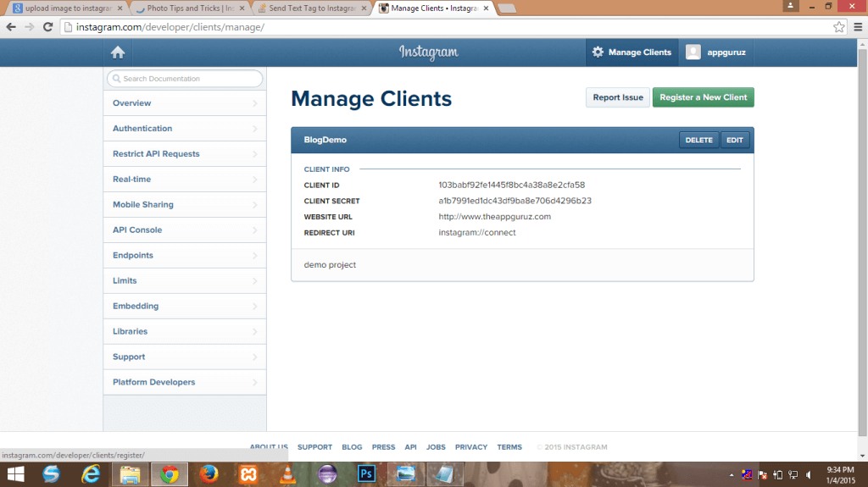Expand the Mobile Sharing chevron
Screen dimensions: 868x487
[254, 205]
